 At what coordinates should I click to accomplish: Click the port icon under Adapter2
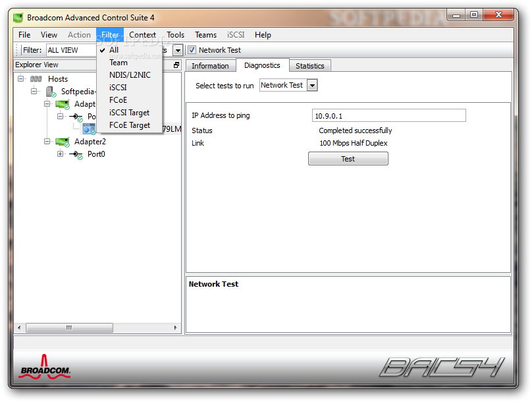tap(76, 154)
